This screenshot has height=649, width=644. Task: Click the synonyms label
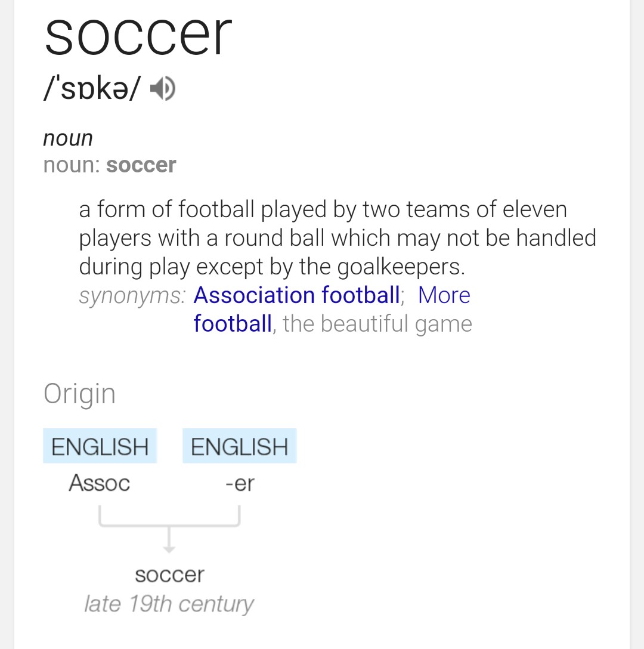click(x=132, y=296)
